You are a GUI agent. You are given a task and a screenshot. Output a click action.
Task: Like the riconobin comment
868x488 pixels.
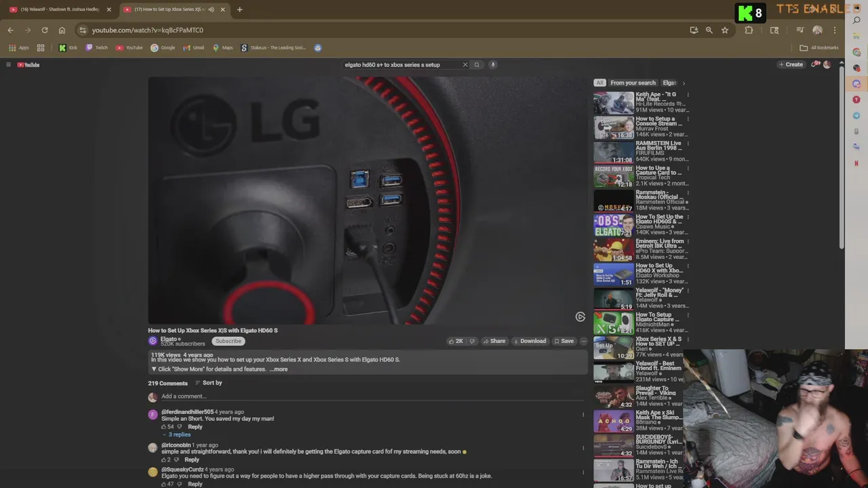(164, 460)
